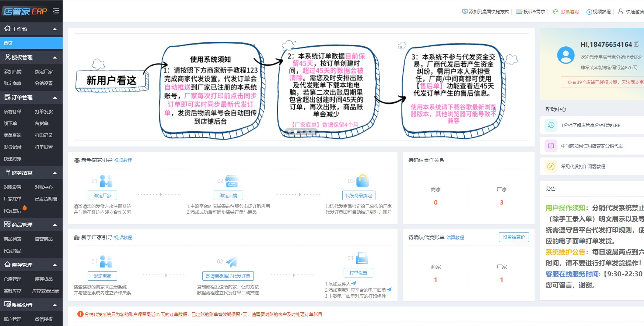Open 视频教程 link next to 新手商家引导

123,160
